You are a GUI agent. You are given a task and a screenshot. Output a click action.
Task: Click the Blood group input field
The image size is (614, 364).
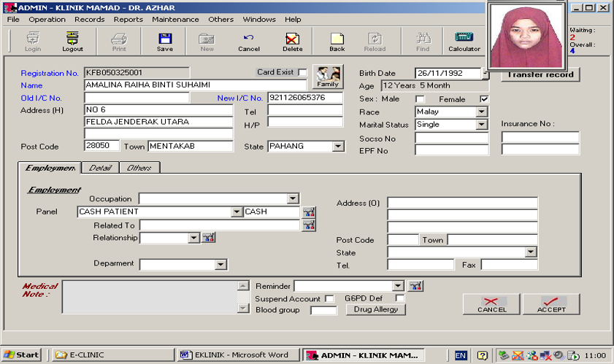(x=323, y=311)
